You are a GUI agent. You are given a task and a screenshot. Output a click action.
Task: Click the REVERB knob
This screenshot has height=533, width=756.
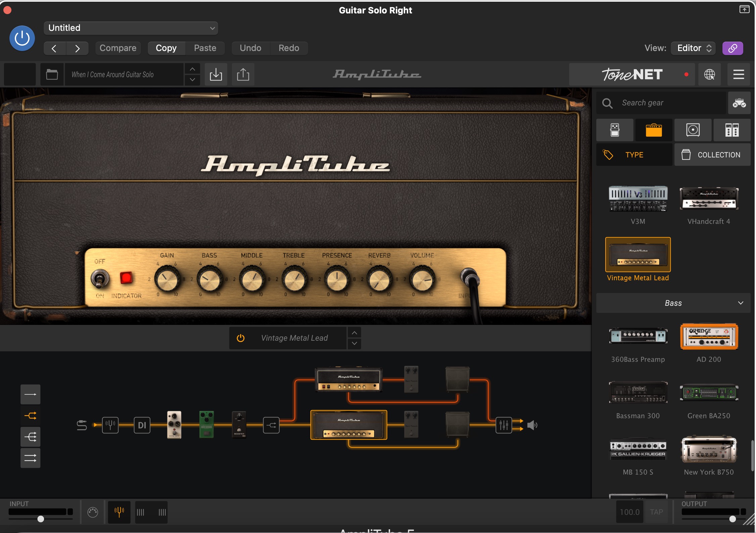point(379,279)
